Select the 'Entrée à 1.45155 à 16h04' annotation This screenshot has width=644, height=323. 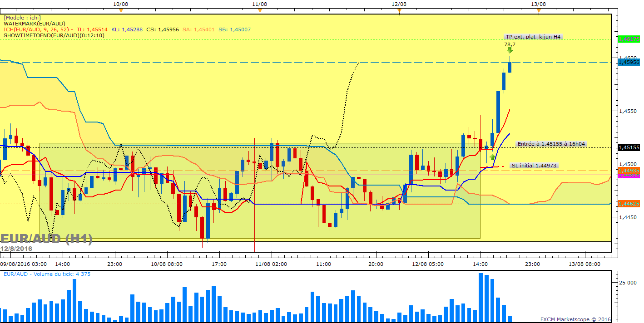coord(551,144)
